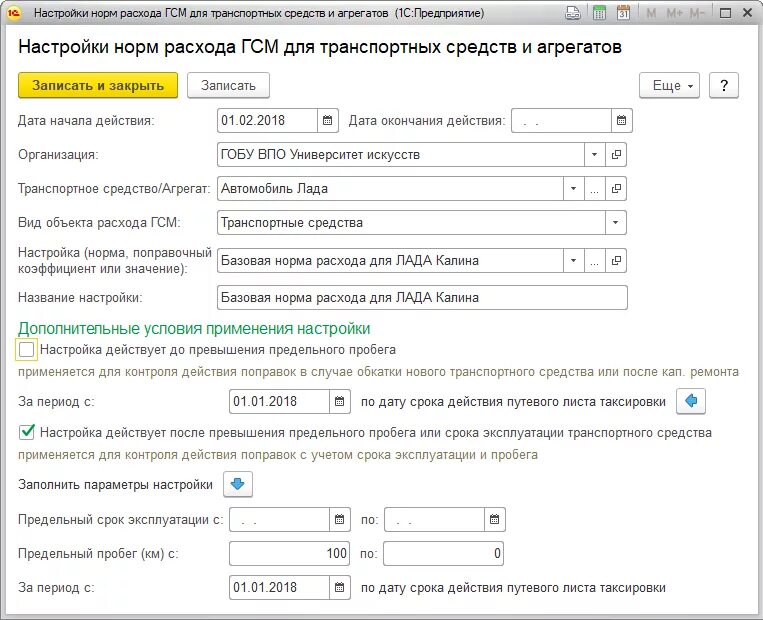Expand the Вид объекта расхода ГСМ dropdown
The image size is (763, 620).
pyautogui.click(x=616, y=223)
